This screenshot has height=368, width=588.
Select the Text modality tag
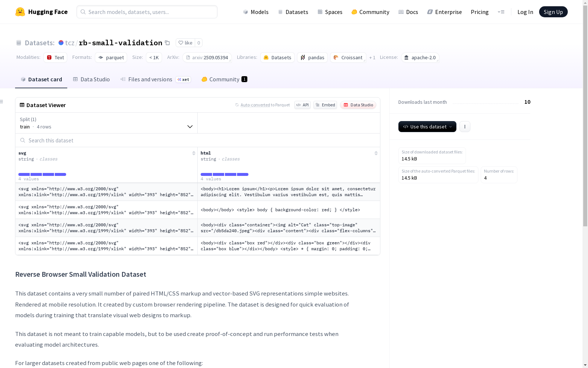pyautogui.click(x=55, y=57)
